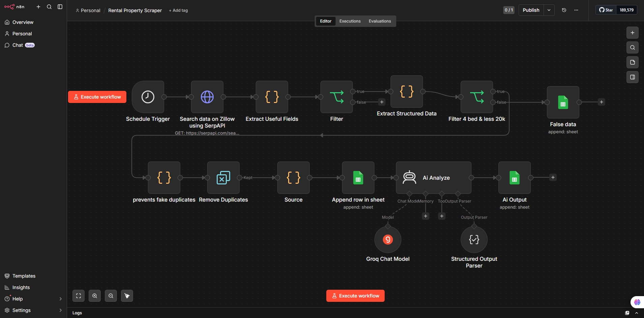644x318 pixels.
Task: Click the Logs panel label
Action: coord(77,313)
